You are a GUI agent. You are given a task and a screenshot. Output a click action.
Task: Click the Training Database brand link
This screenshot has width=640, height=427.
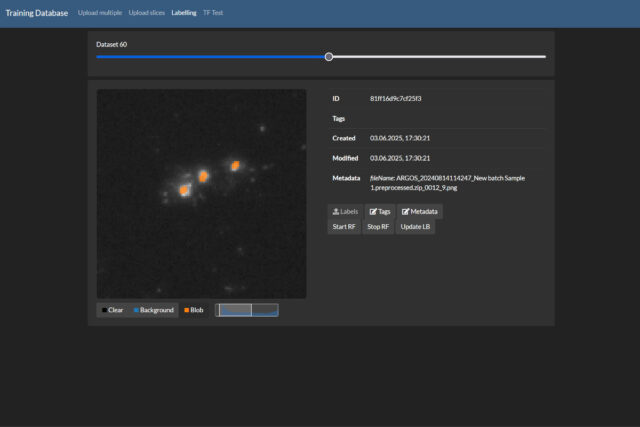pos(37,13)
